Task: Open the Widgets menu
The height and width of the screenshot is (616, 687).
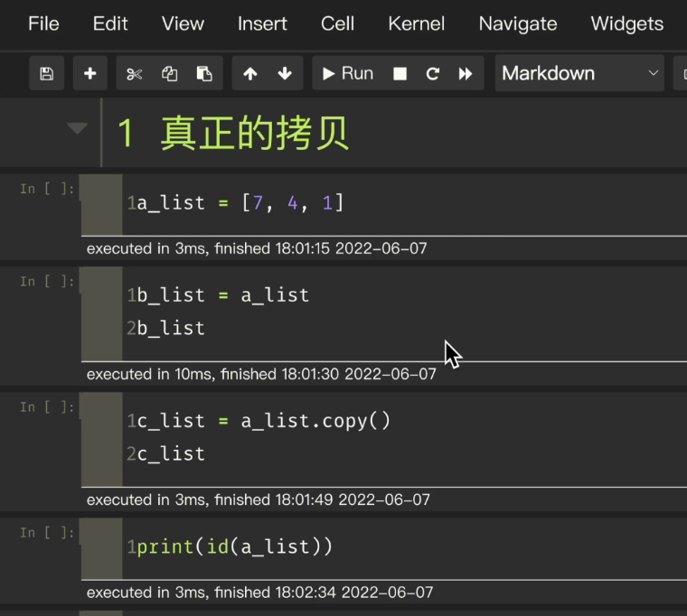Action: coord(626,24)
